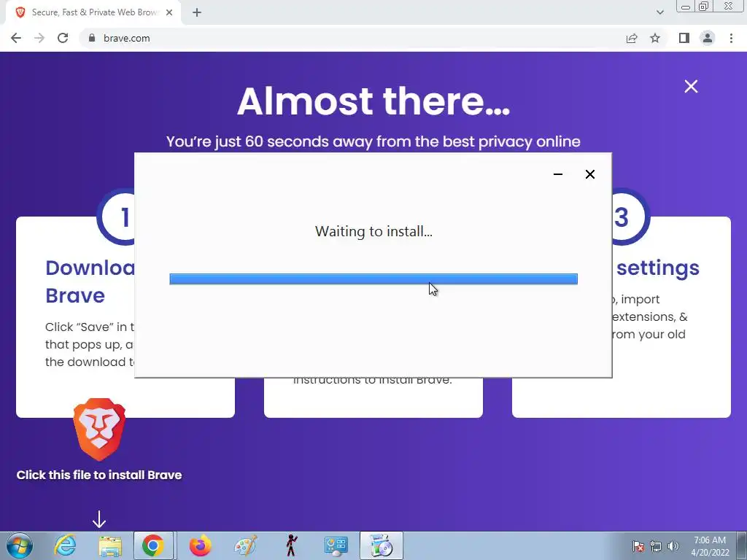The width and height of the screenshot is (747, 560).
Task: Close the Brave browser tab
Action: click(169, 12)
